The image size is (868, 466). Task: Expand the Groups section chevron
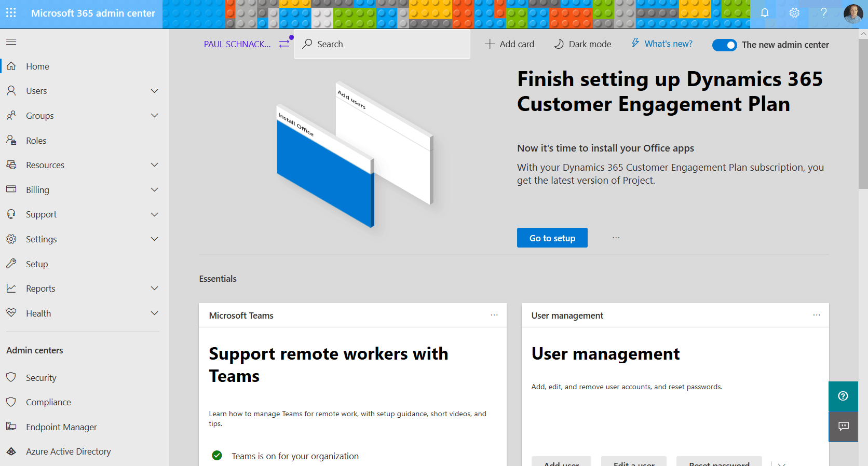pyautogui.click(x=154, y=115)
